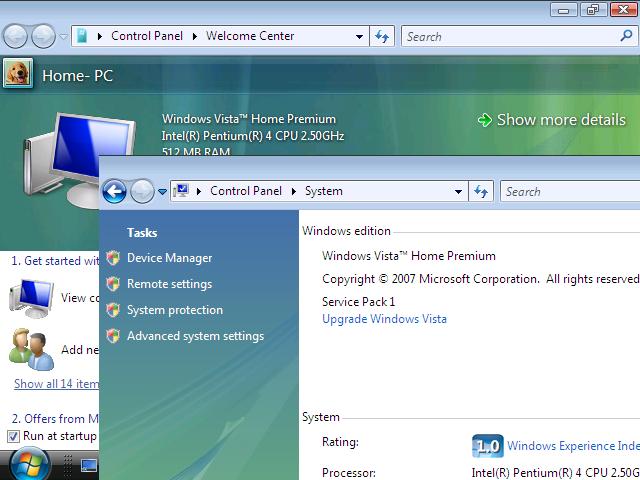Open Device Manager task
This screenshot has width=640, height=480.
point(169,258)
